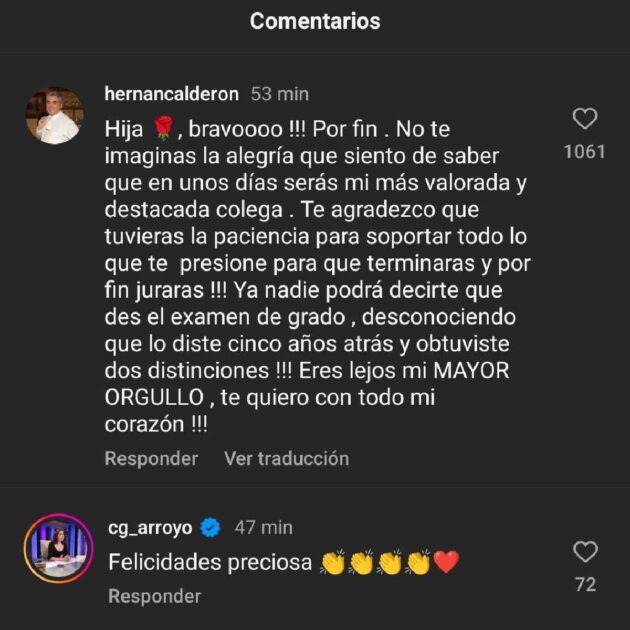
Task: Click the 'Comentarios' header title
Action: (315, 20)
